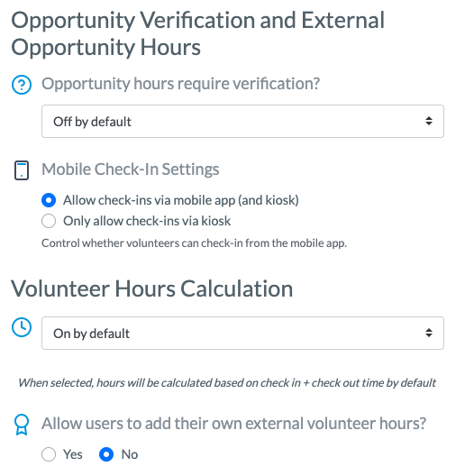
Task: Select Allow check-ins via mobile app radio
Action: [49, 200]
